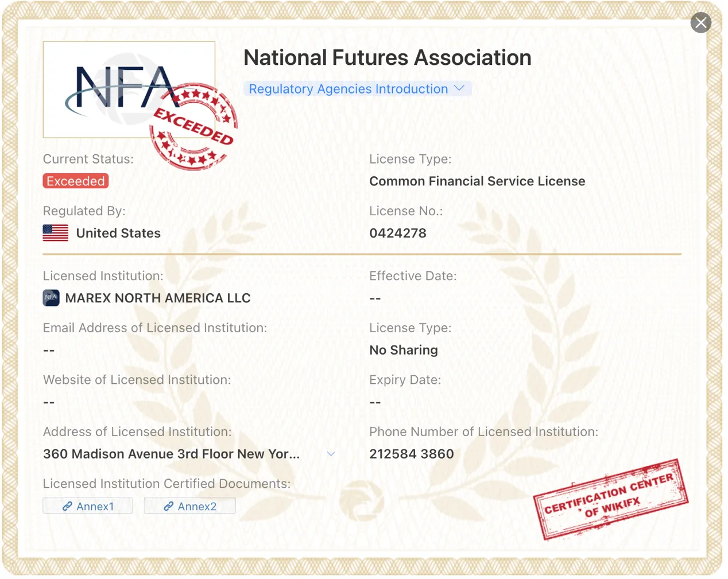This screenshot has height=579, width=728.
Task: Click the red Exceeded status badge
Action: click(76, 181)
